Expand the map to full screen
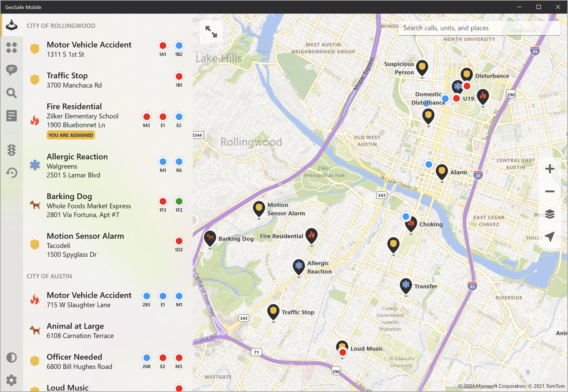 point(211,32)
